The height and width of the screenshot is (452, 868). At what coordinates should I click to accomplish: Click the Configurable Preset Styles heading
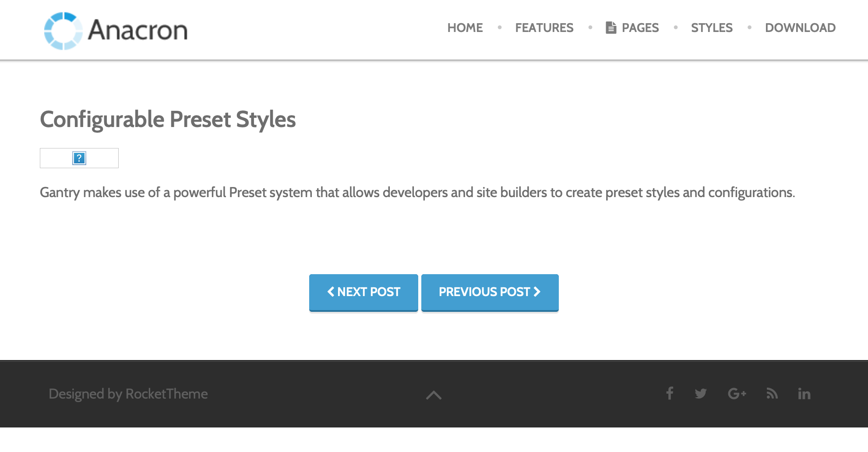tap(168, 119)
